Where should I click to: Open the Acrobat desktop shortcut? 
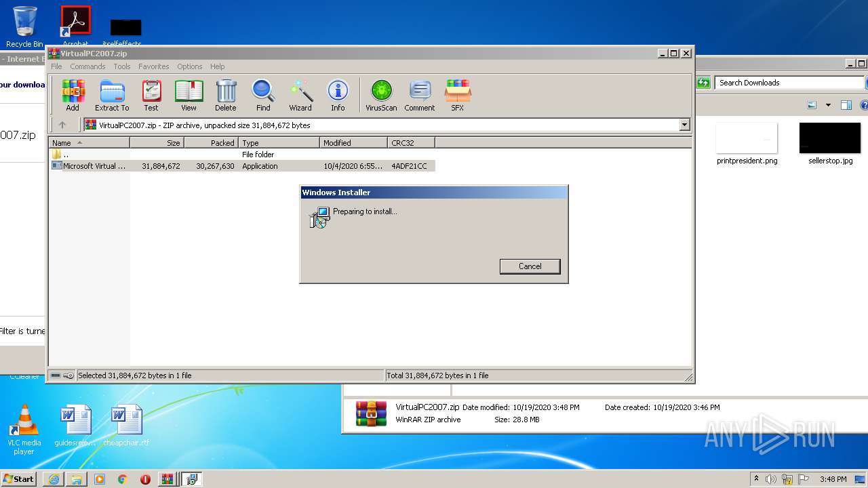(x=75, y=26)
